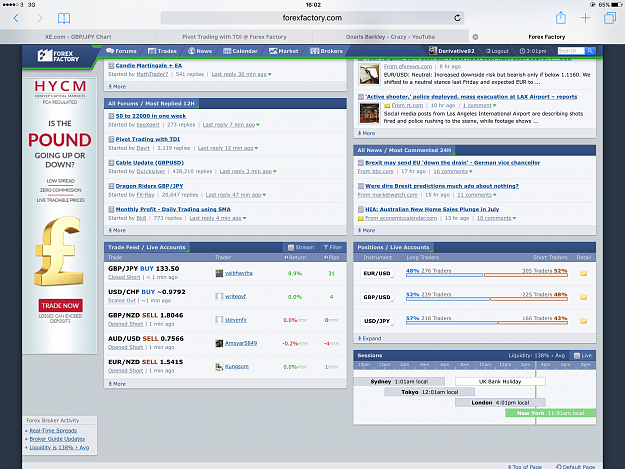Image resolution: width=625 pixels, height=469 pixels.
Task: Open the Trades menu
Action: (162, 51)
